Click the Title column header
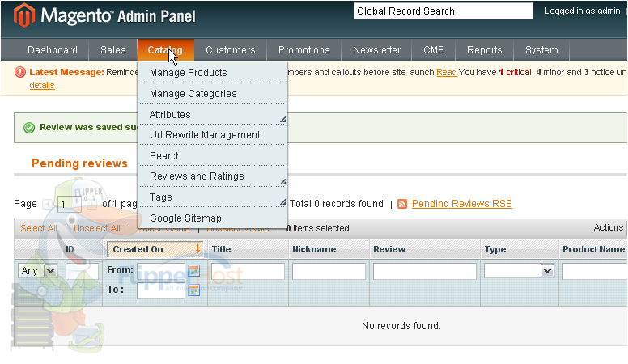Screen dimensions: 628x364 (221, 249)
